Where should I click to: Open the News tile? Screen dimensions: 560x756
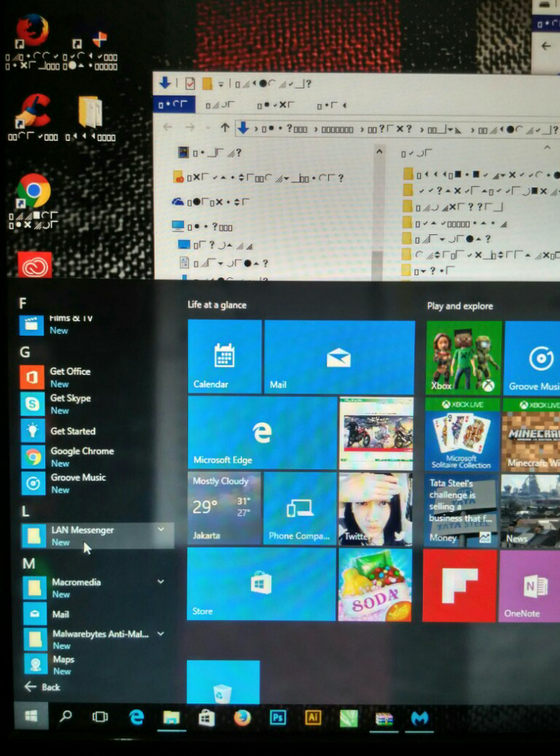click(530, 510)
